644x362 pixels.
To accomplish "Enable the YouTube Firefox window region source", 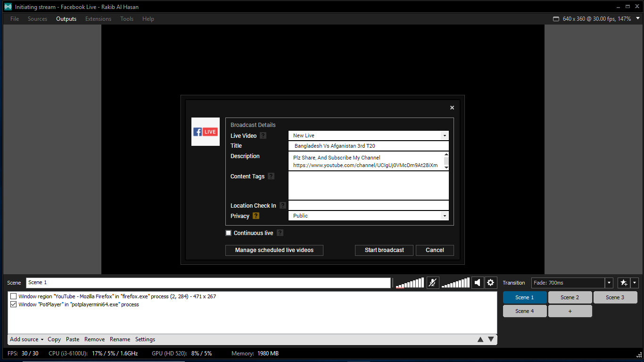I will tap(13, 296).
